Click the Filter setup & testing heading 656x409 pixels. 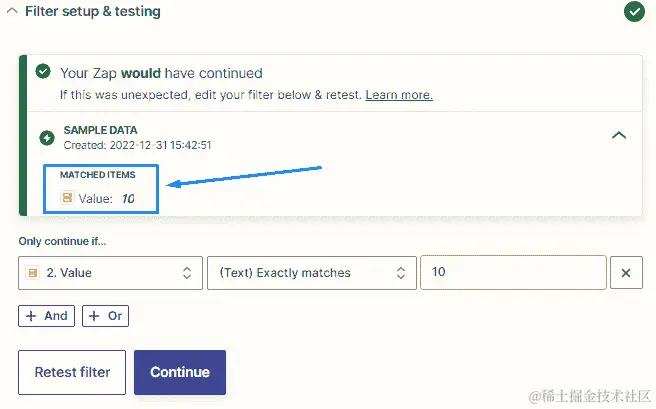(x=92, y=12)
